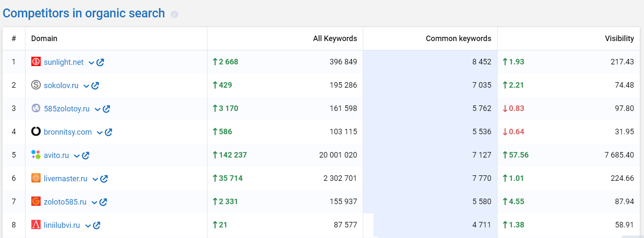Click external link icon for livemaster.ru
Screen dimensions: 644x238
104,179
